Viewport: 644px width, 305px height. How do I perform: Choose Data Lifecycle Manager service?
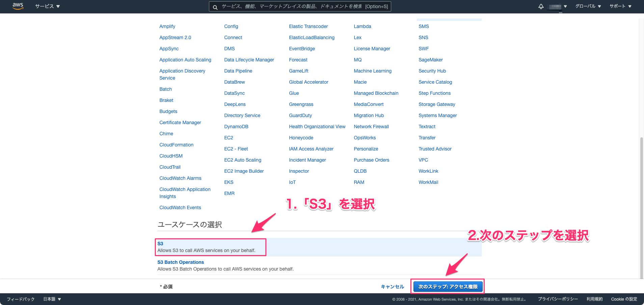pyautogui.click(x=249, y=60)
